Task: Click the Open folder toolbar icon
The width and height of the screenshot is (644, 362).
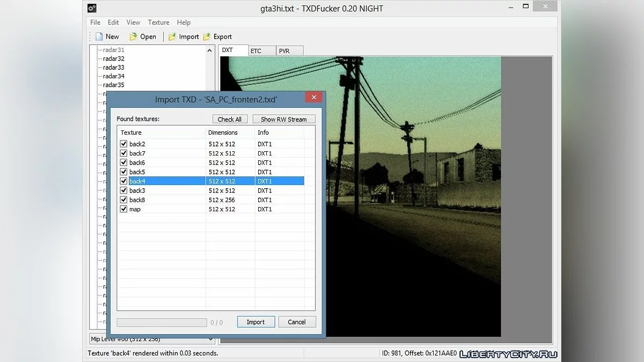Action: click(x=133, y=36)
